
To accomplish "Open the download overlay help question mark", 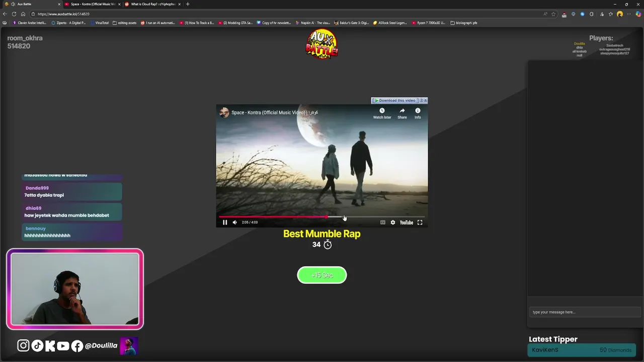I will [421, 101].
